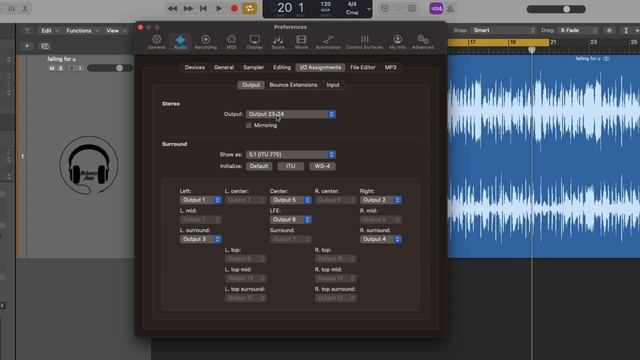Screen dimensions: 640x360
Task: Click the red Record button
Action: [234, 9]
